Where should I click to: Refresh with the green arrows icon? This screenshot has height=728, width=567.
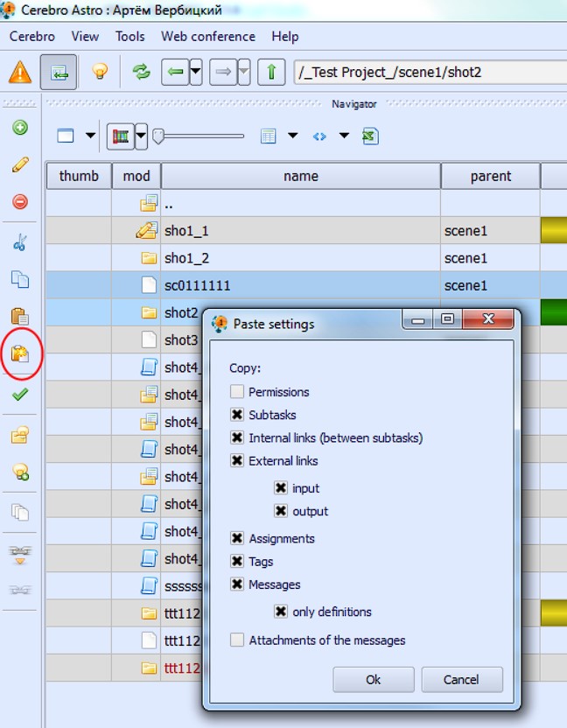(x=141, y=72)
